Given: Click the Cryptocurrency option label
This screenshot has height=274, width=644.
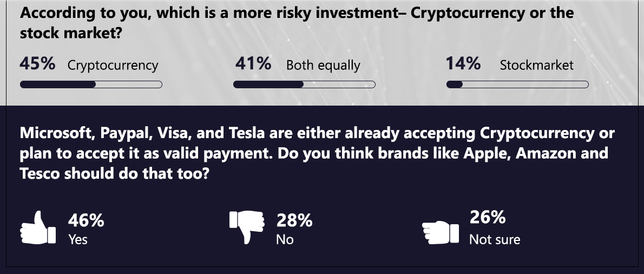Looking at the screenshot, I should (x=113, y=66).
